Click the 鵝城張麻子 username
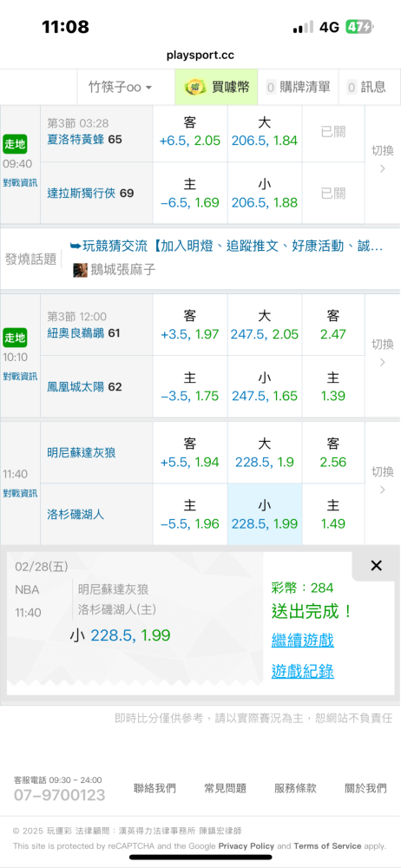 (x=123, y=270)
